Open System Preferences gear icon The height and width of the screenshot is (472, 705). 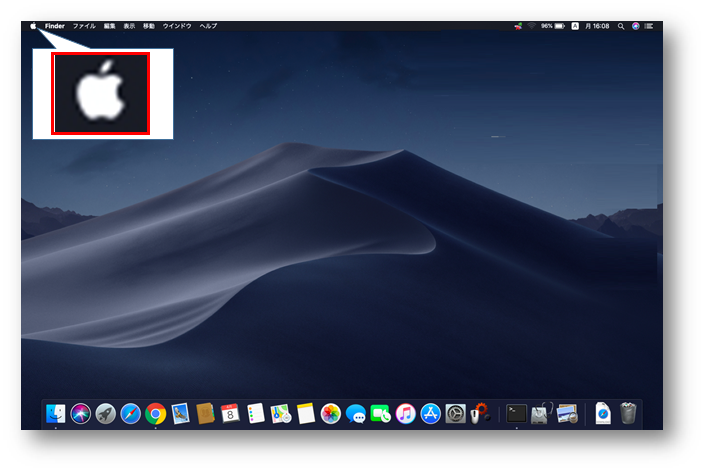[x=455, y=414]
